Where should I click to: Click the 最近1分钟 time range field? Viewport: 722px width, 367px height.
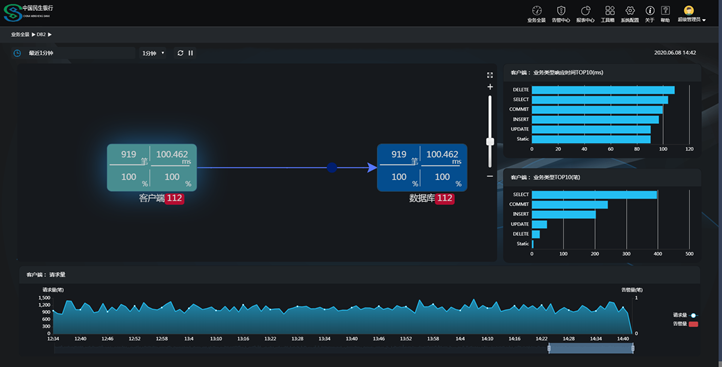[74, 53]
